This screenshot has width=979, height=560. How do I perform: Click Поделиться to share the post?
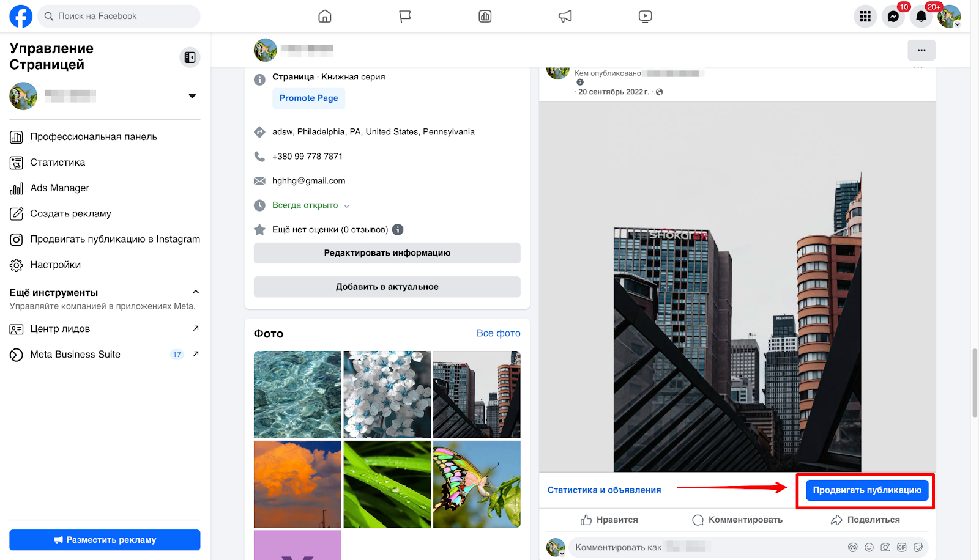(x=865, y=520)
